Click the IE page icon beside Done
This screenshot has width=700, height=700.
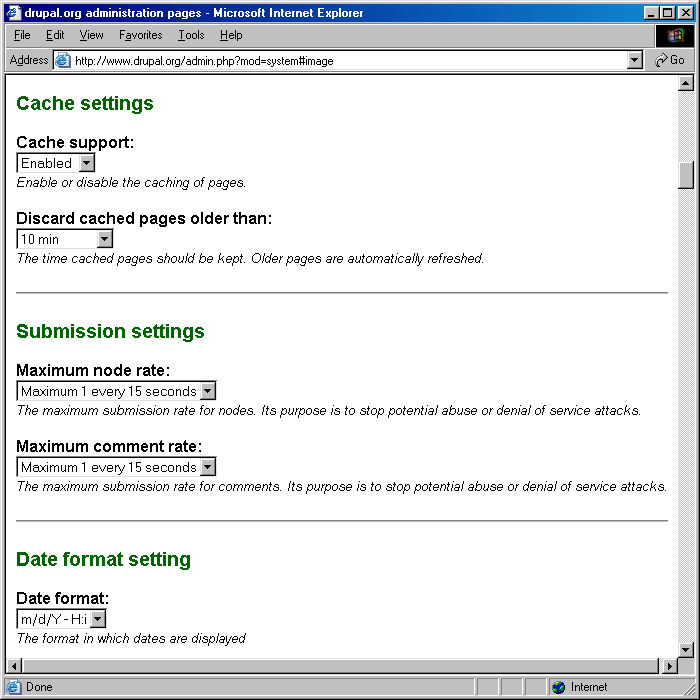[13, 687]
